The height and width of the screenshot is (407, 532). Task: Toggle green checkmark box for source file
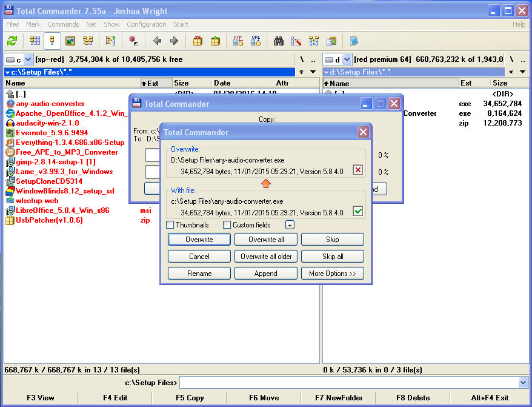pyautogui.click(x=357, y=211)
